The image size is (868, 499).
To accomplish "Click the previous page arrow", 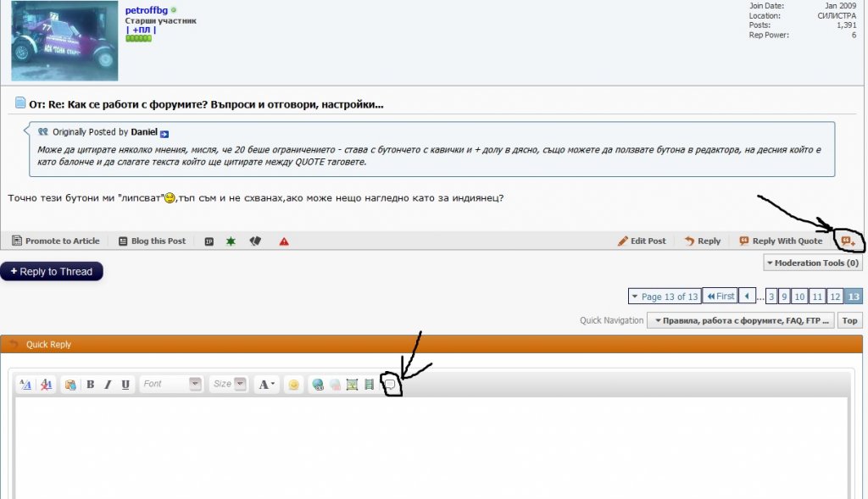I will (747, 296).
